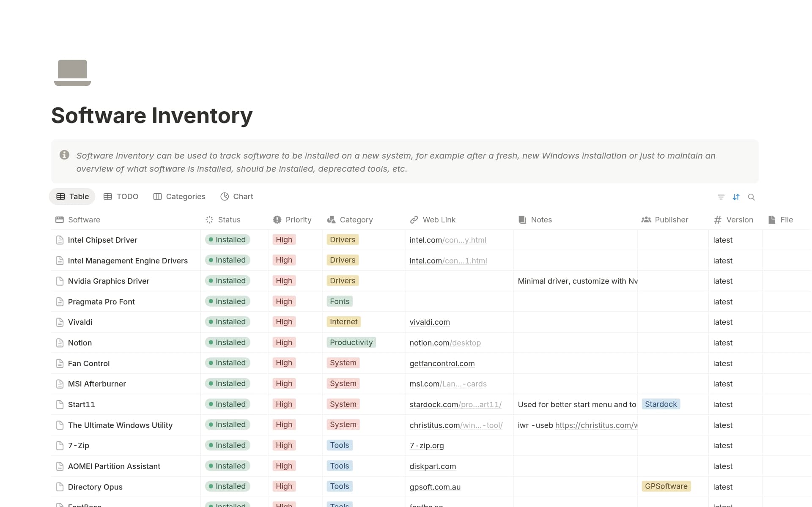Open search with the magnifying glass icon
Viewport: 812px width, 507px height.
coord(752,197)
